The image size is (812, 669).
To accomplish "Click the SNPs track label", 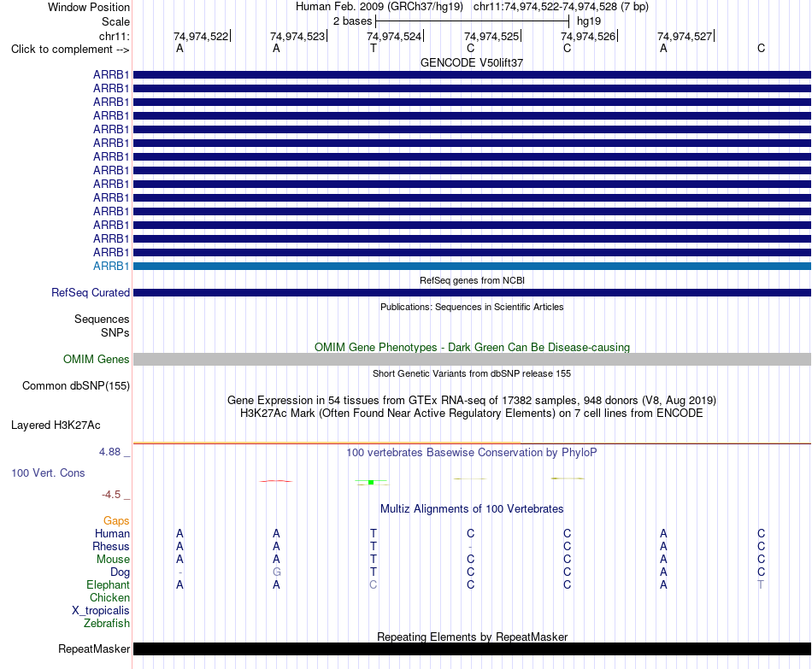I will pos(115,332).
